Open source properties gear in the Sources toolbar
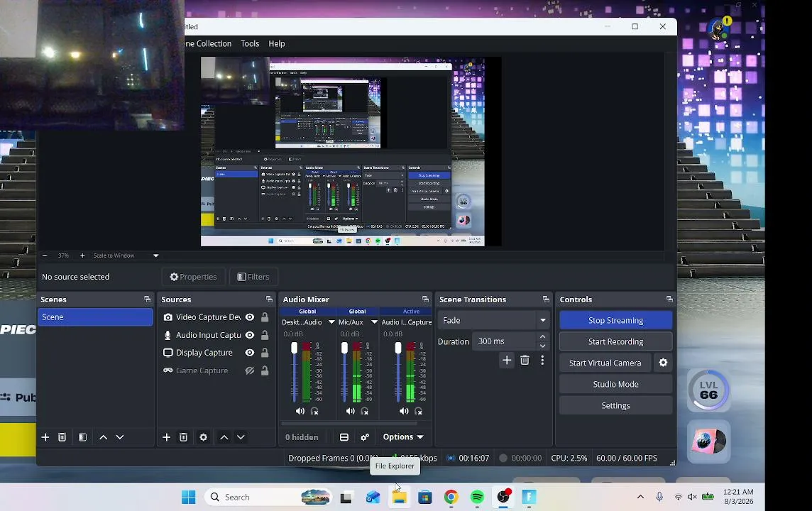 (204, 437)
